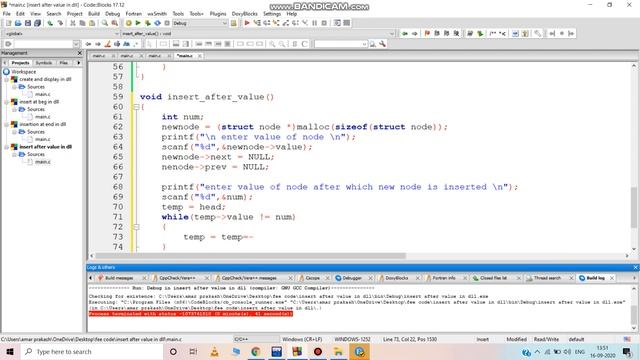Collapse 'insert after value in dll' project node
This screenshot has width=640, height=360.
[x=7, y=147]
